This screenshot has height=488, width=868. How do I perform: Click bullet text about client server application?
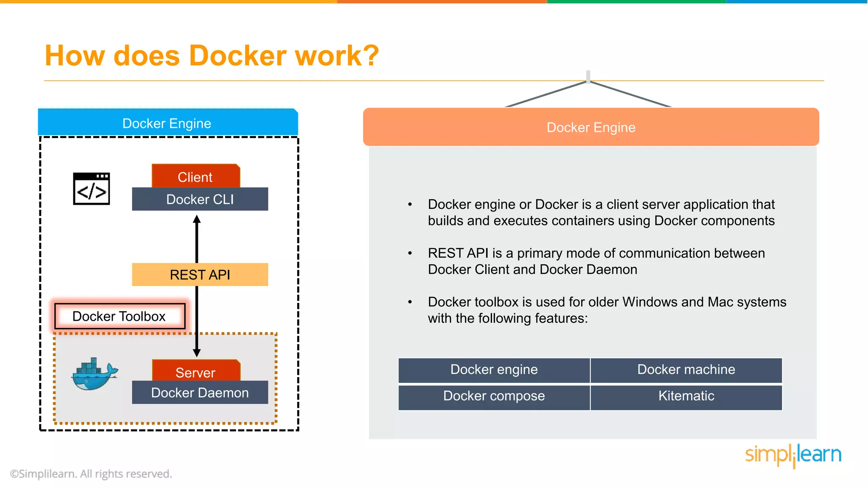click(601, 212)
